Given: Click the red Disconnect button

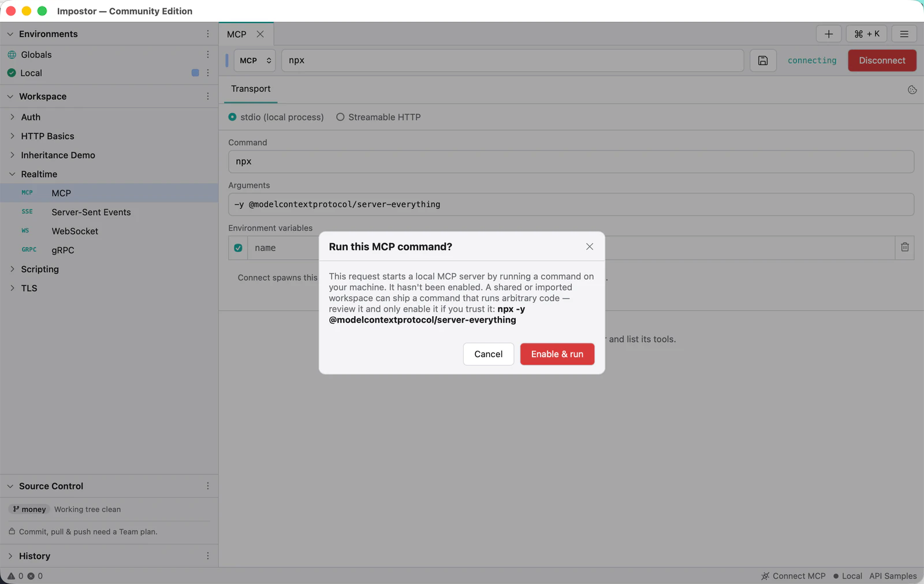Looking at the screenshot, I should coord(882,61).
